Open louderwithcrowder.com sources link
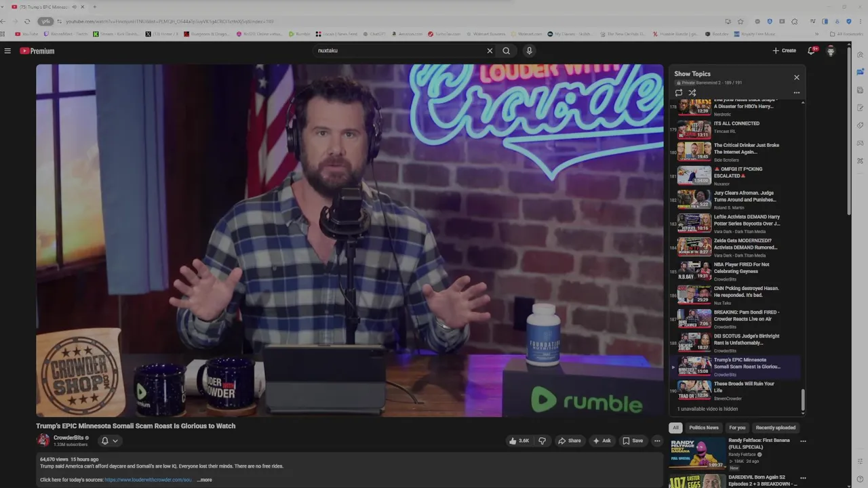The width and height of the screenshot is (868, 488). (148, 480)
